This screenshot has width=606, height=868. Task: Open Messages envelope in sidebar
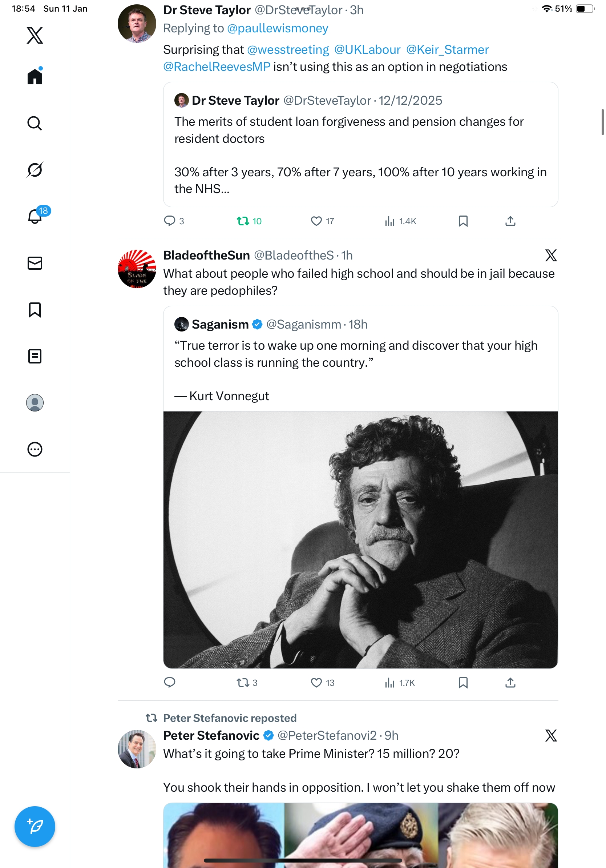pos(35,263)
